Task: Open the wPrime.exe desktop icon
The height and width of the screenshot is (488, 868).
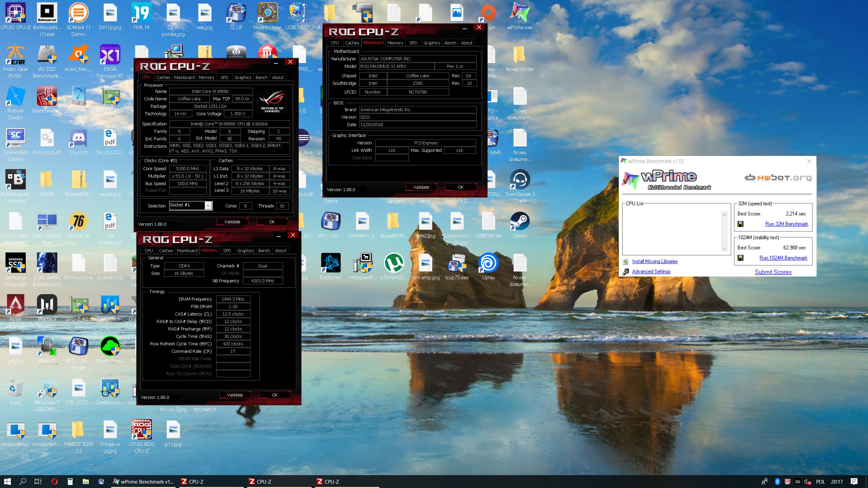Action: pyautogui.click(x=519, y=16)
